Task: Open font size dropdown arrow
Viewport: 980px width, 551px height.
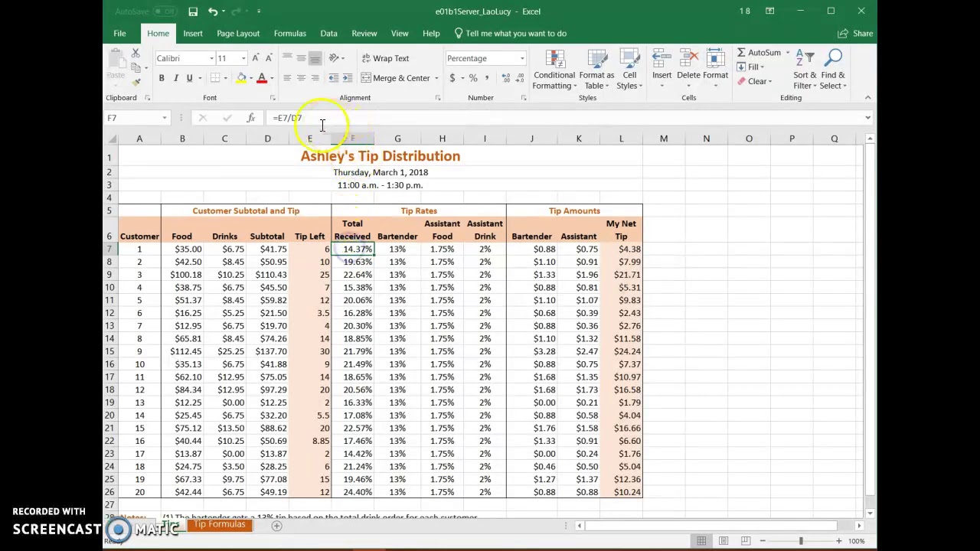Action: [243, 59]
